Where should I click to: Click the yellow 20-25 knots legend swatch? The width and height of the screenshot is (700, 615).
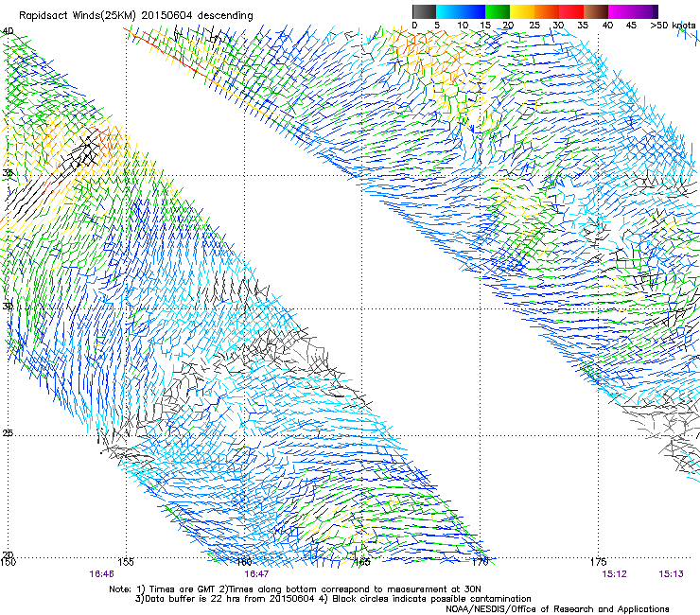522,11
